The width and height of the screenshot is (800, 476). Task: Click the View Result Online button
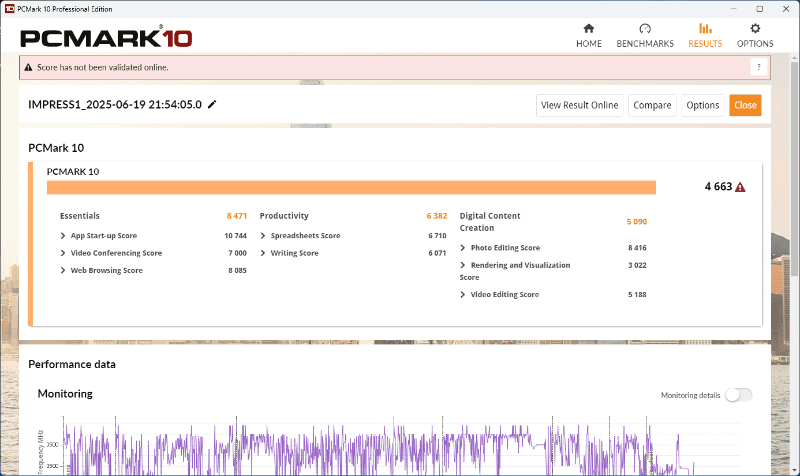[580, 105]
